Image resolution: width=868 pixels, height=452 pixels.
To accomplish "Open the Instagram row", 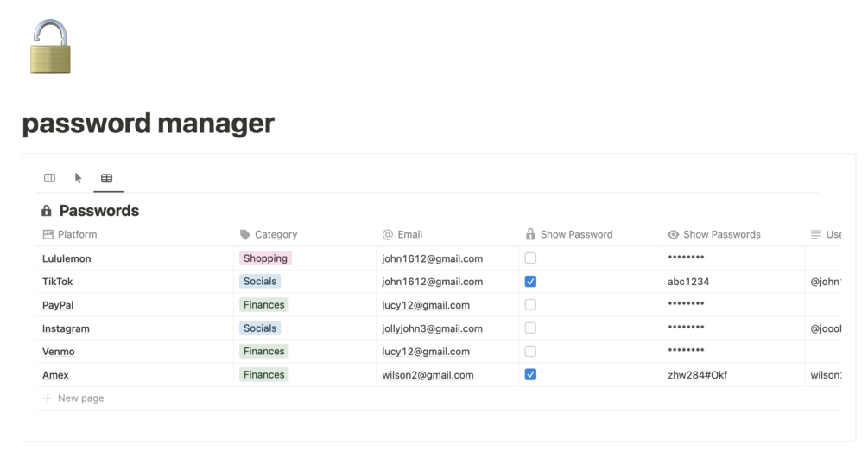I will 66,328.
